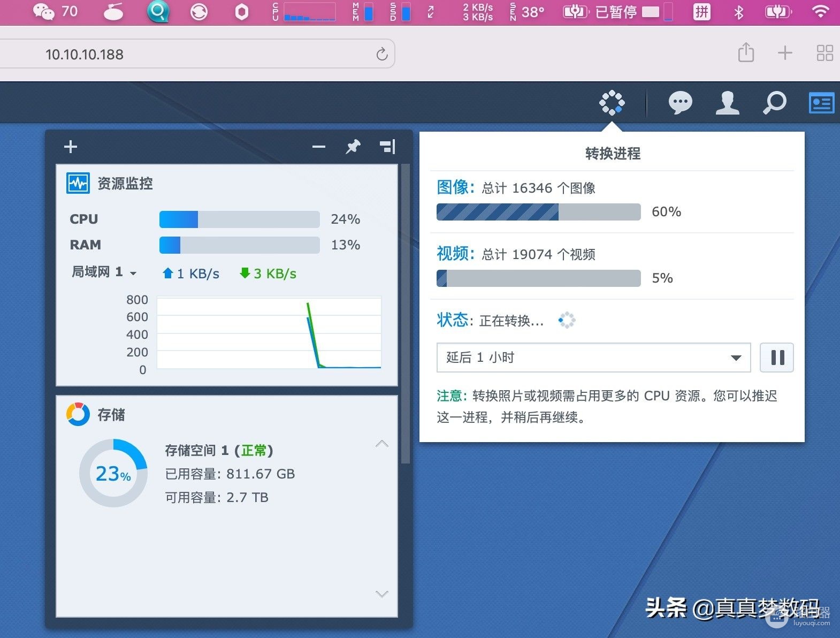Image resolution: width=840 pixels, height=638 pixels.
Task: Click the 可用容量 2.7 TB text
Action: pos(217,497)
